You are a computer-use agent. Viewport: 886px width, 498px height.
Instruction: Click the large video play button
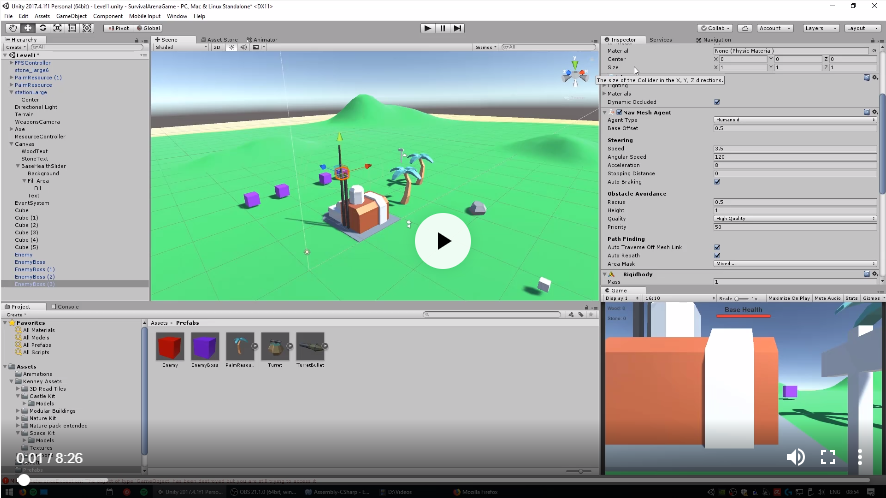[x=443, y=241]
